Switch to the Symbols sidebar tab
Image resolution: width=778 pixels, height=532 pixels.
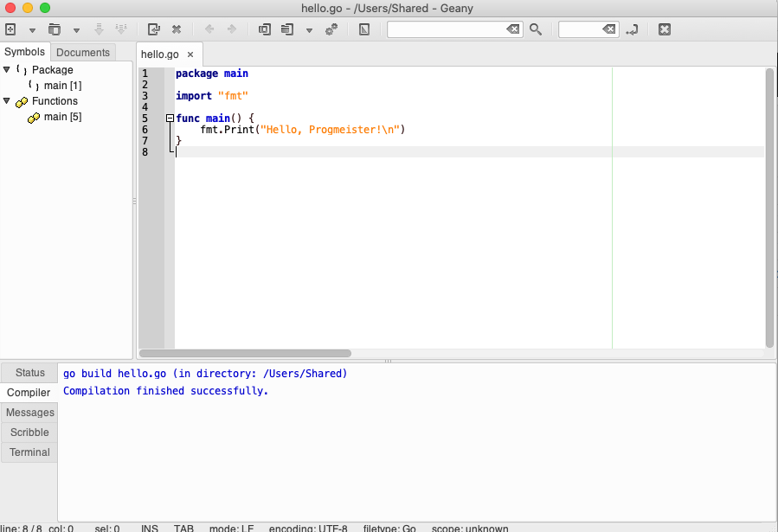24,52
